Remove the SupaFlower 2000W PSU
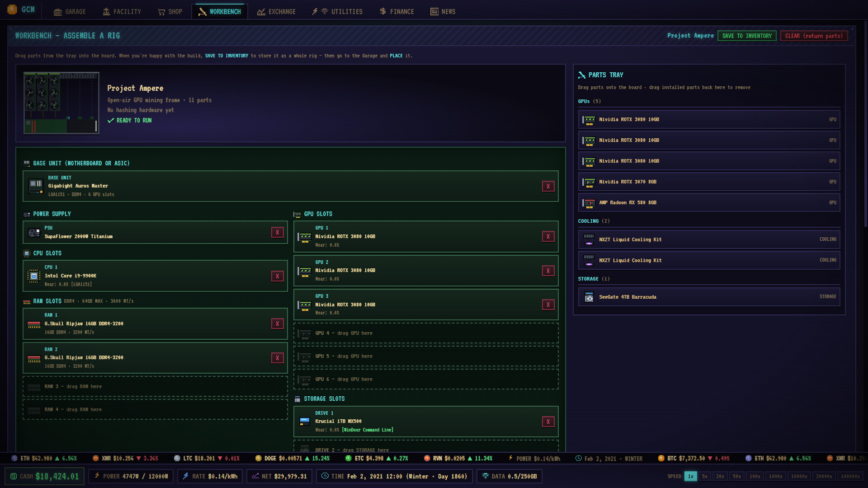Viewport: 868px width, 488px height. tap(278, 232)
